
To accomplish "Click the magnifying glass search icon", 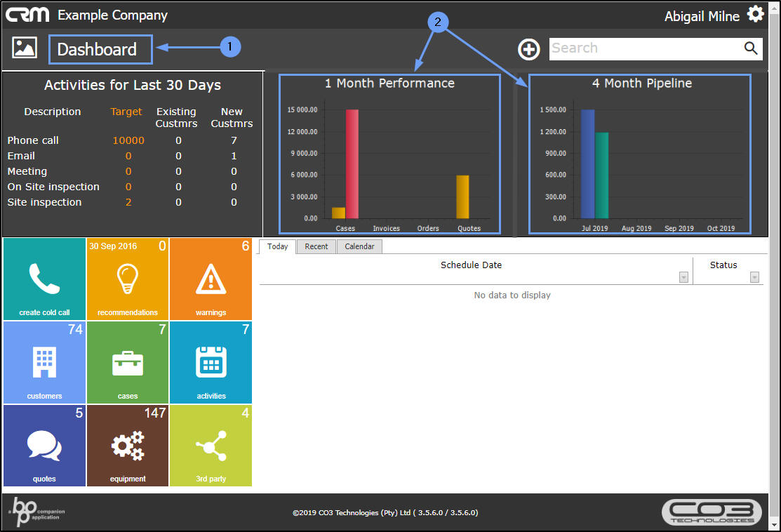I will coord(751,48).
